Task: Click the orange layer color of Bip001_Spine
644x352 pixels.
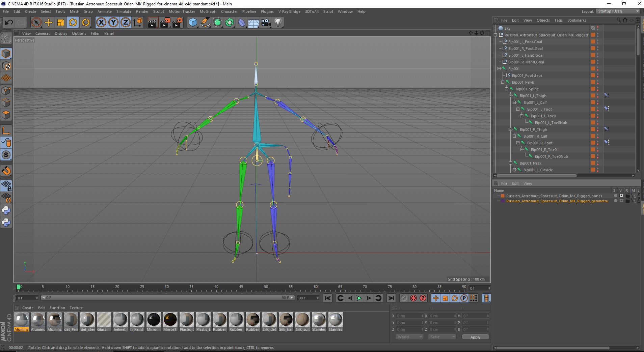Action: pos(593,89)
